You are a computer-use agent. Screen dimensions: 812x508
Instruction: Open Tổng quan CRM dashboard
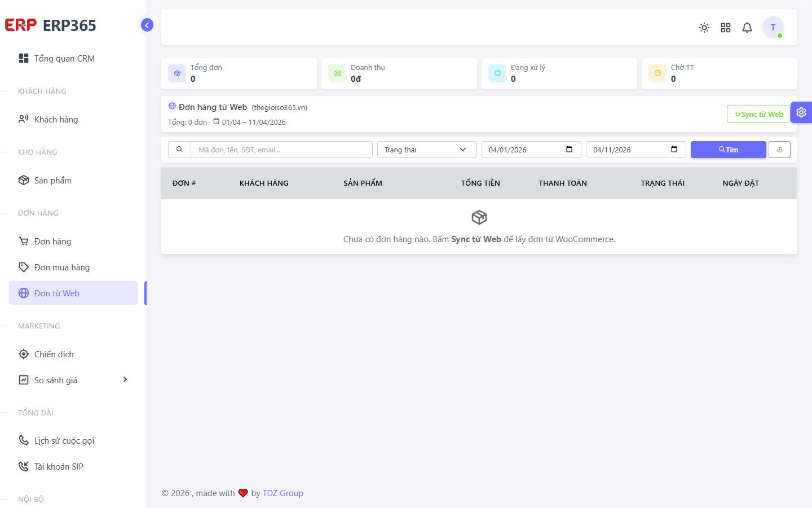click(x=73, y=58)
